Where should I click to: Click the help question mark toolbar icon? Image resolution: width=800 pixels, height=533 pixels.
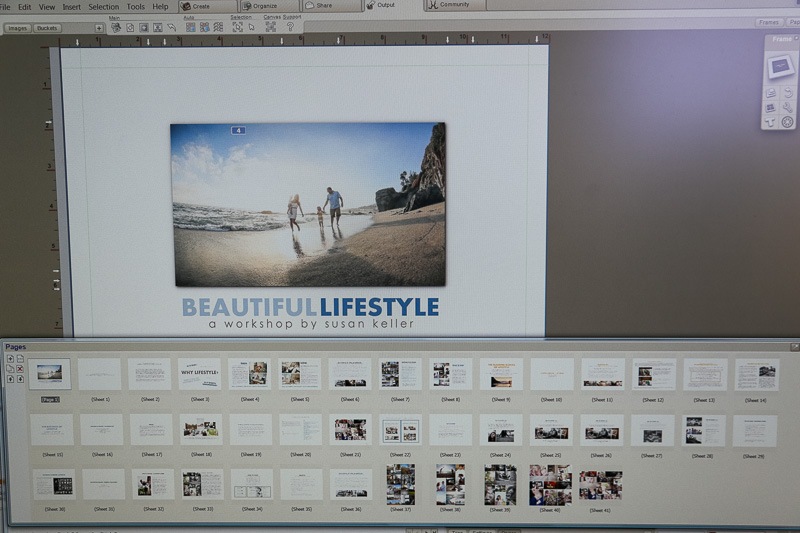290,27
